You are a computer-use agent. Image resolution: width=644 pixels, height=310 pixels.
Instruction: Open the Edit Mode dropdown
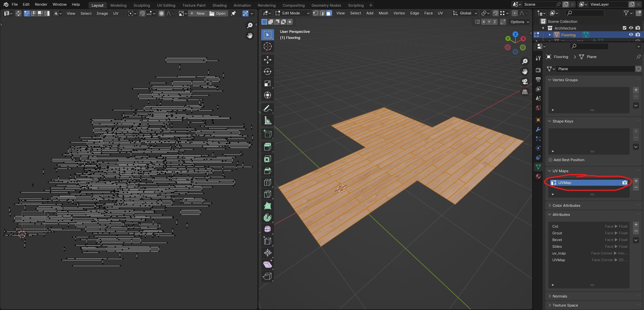[x=292, y=13]
